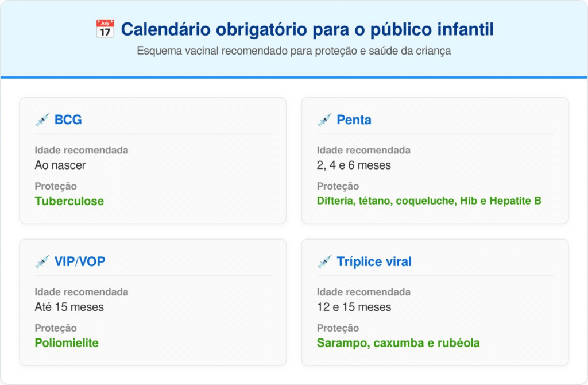The height and width of the screenshot is (385, 588).
Task: Click the syringe icon beside Tríplice viral
Action: pos(324,262)
